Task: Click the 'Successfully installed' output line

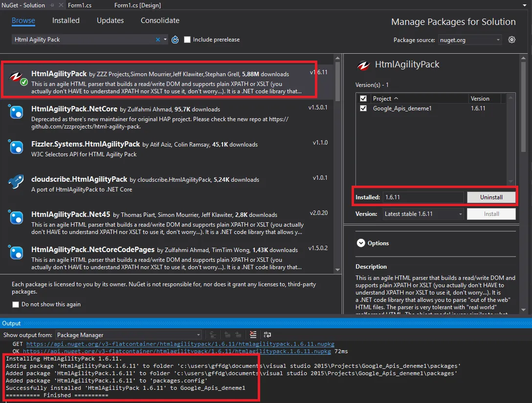Action: pyautogui.click(x=126, y=388)
